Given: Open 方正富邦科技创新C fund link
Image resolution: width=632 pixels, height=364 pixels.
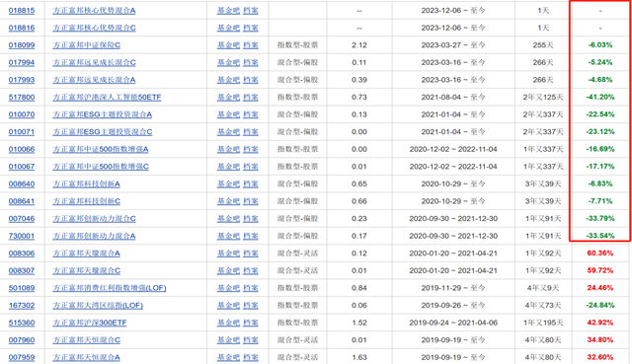Looking at the screenshot, I should click(x=86, y=201).
